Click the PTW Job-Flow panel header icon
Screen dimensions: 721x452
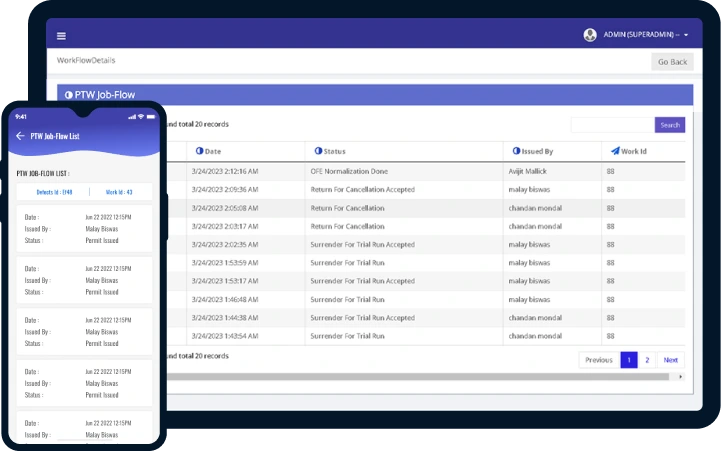click(68, 95)
